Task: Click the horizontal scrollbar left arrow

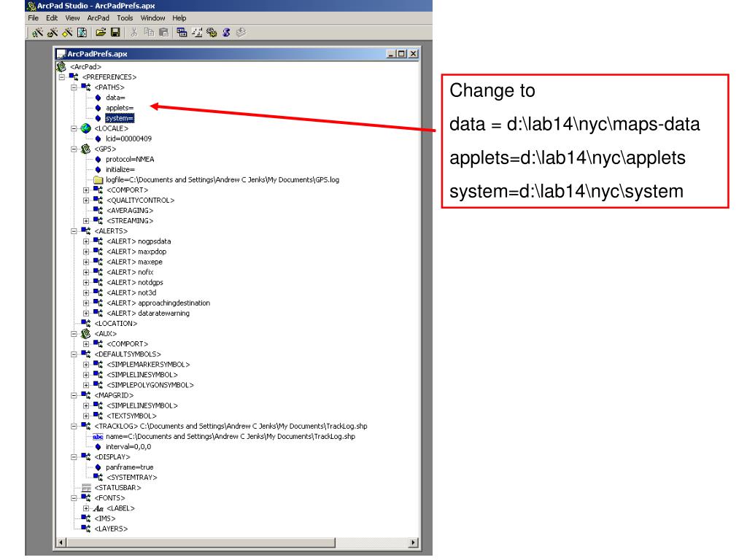Action: pyautogui.click(x=61, y=542)
